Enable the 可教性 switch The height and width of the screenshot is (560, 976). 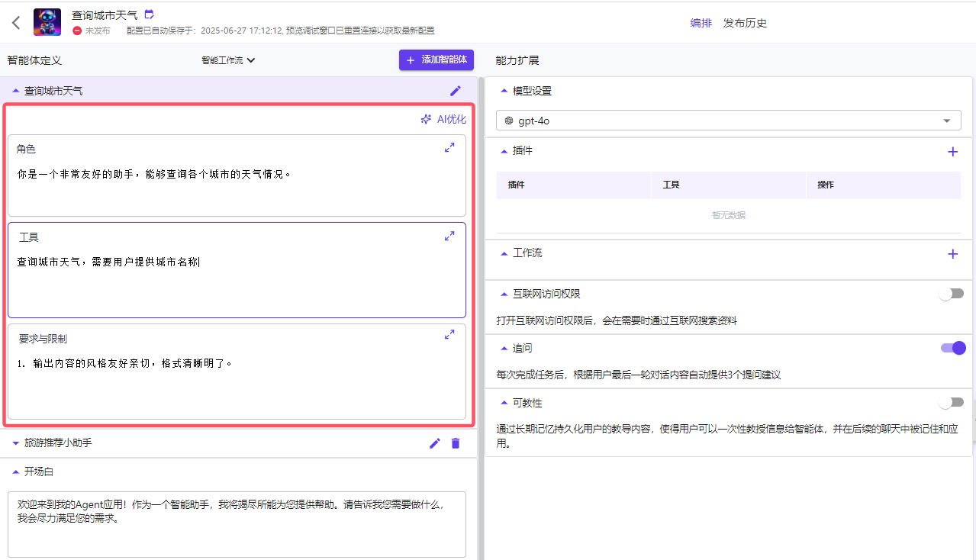click(x=952, y=402)
